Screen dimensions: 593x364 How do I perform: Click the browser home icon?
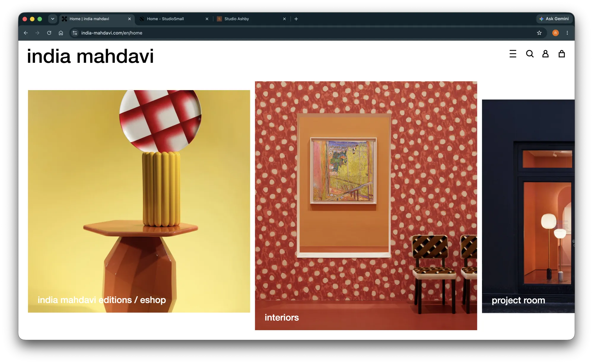[x=61, y=33]
